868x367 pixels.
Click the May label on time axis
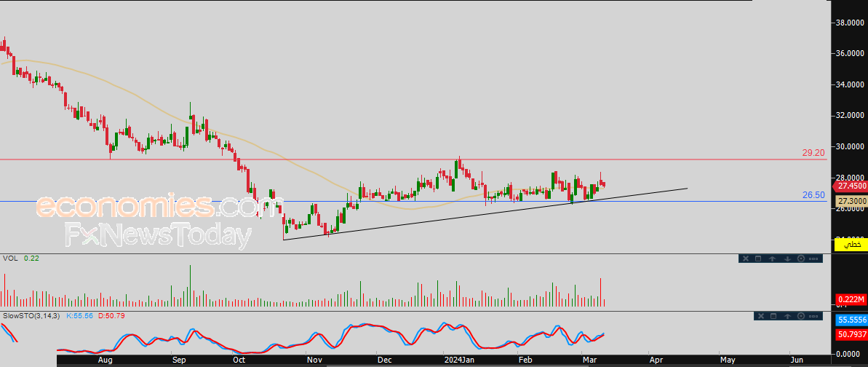point(728,360)
